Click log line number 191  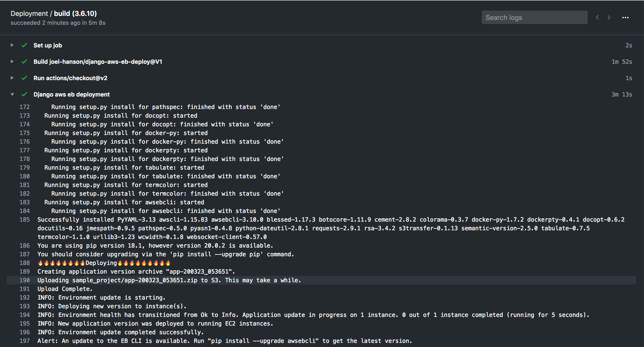pos(25,289)
